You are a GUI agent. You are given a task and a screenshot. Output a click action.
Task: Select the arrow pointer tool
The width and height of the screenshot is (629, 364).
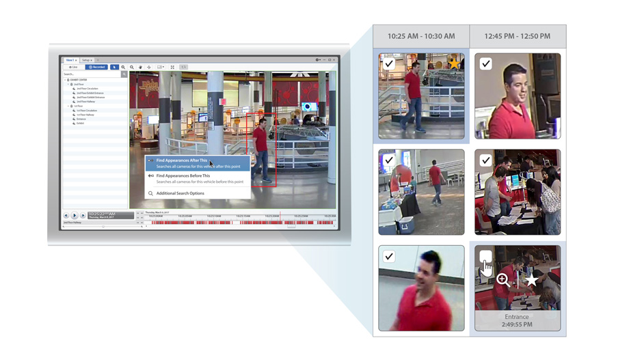pos(114,67)
